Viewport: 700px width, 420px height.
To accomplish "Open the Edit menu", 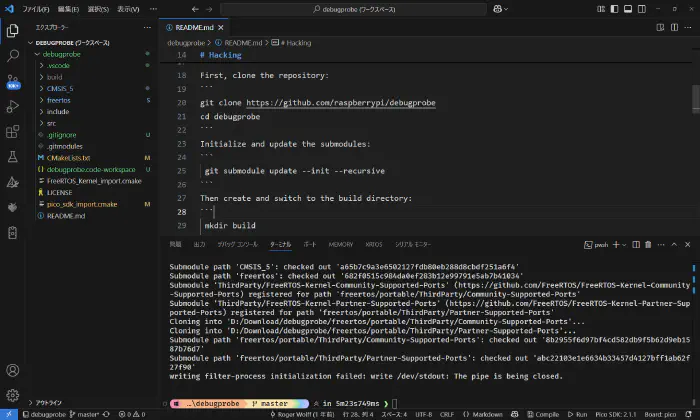I will click(x=68, y=9).
